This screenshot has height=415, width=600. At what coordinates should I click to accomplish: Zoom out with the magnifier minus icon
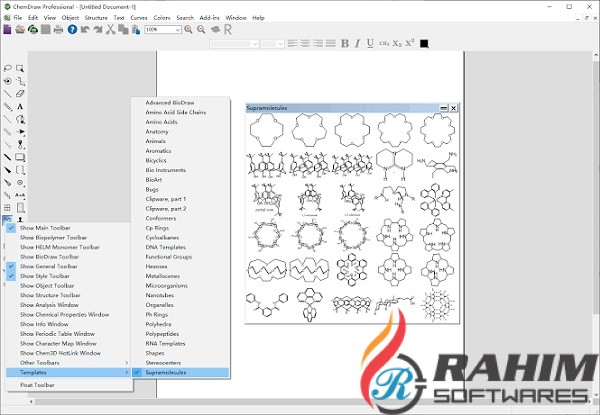point(201,29)
